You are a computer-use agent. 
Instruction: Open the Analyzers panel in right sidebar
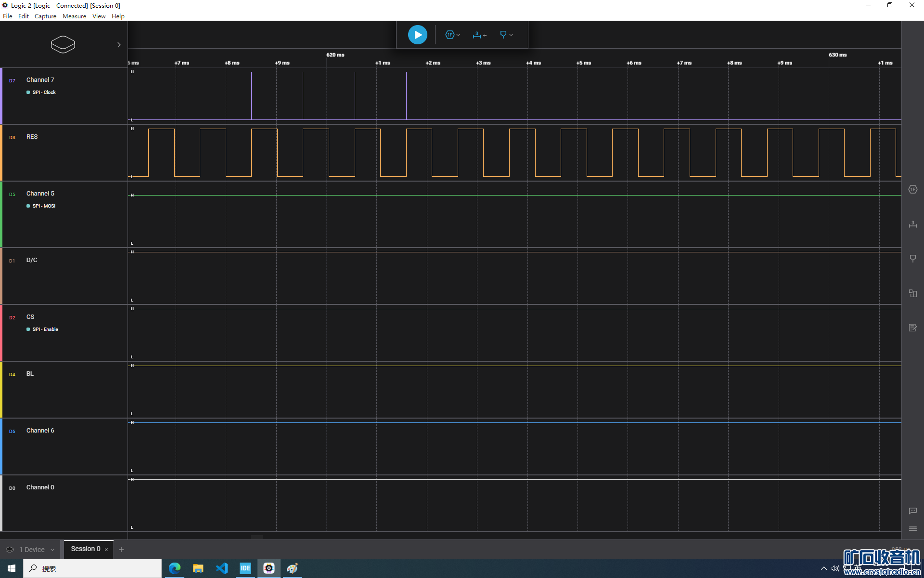tap(912, 189)
